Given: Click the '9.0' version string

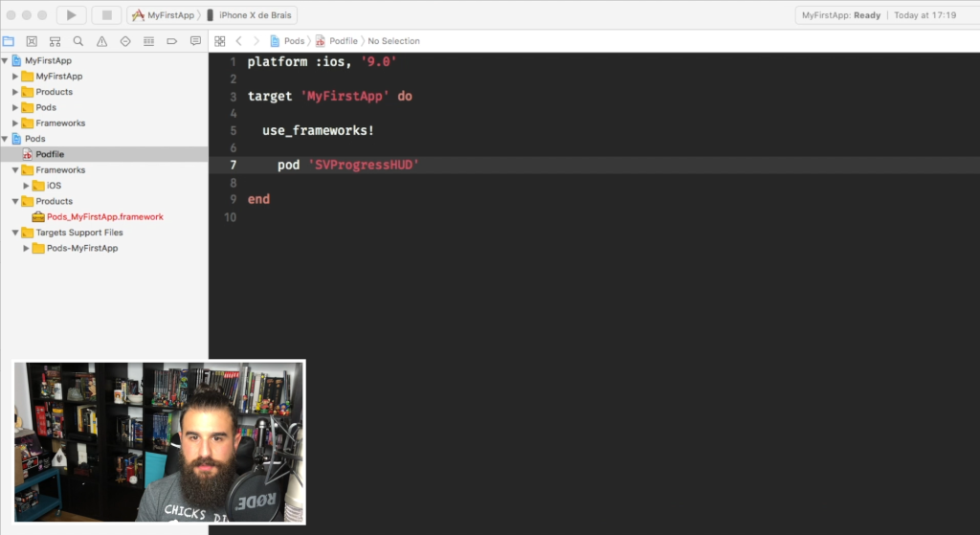Looking at the screenshot, I should [x=379, y=62].
